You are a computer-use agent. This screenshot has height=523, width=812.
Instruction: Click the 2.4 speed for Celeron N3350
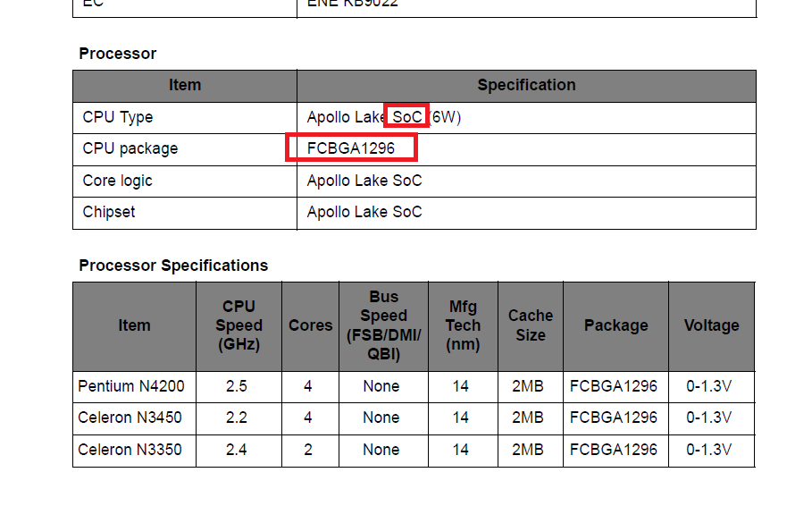236,450
